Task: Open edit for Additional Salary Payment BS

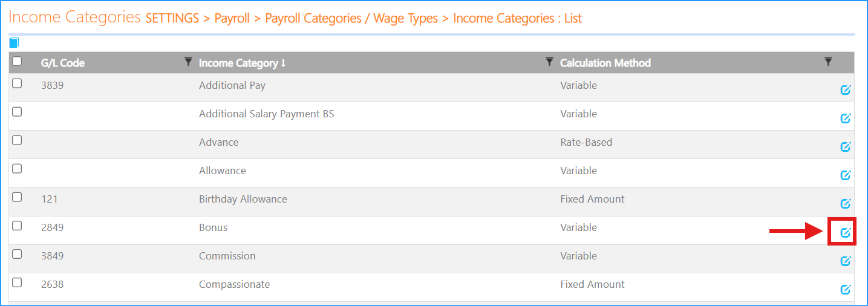Action: 845,119
